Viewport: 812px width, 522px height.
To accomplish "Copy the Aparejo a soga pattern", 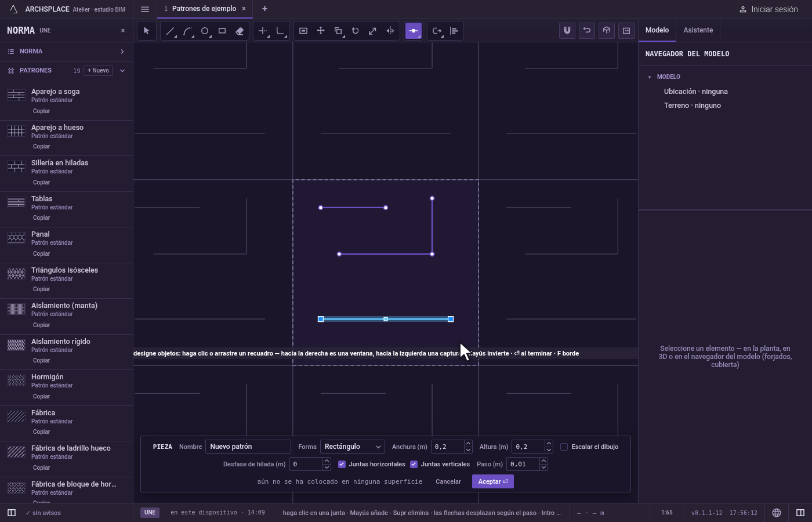I will (x=41, y=111).
